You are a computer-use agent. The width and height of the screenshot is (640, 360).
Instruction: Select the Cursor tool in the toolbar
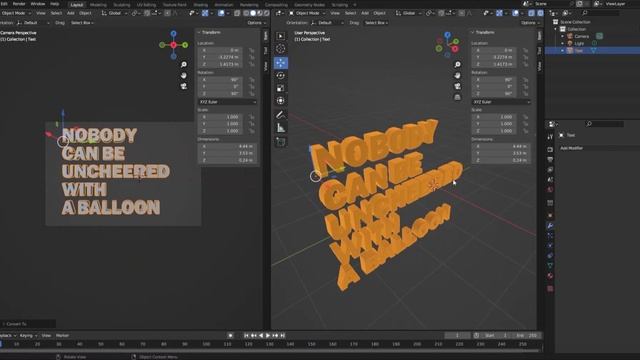point(280,49)
